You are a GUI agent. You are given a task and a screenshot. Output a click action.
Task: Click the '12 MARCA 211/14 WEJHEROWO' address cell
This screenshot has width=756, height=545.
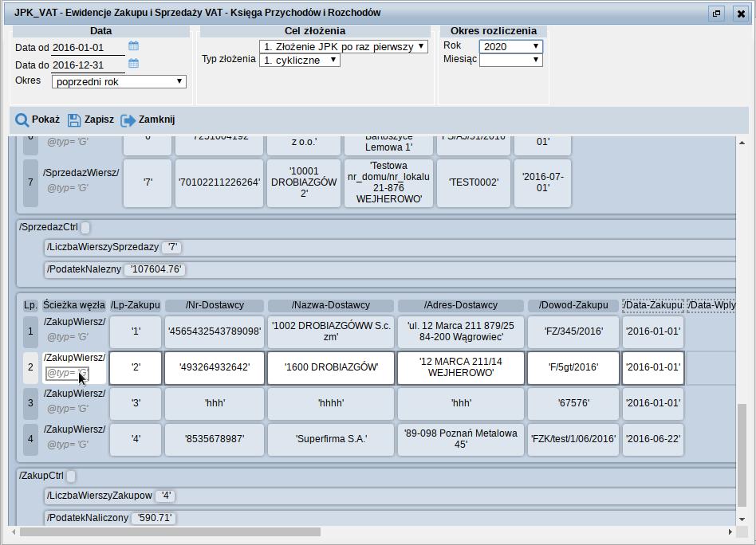coord(460,367)
